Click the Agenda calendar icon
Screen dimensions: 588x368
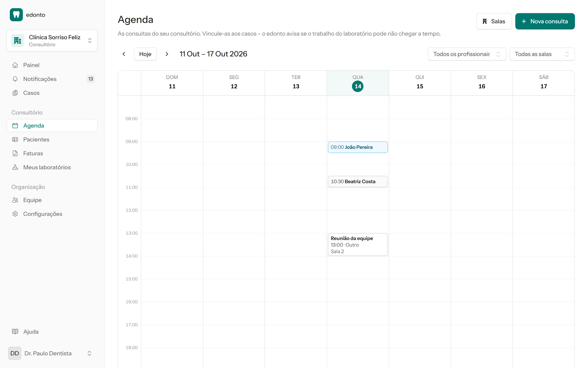pyautogui.click(x=15, y=126)
